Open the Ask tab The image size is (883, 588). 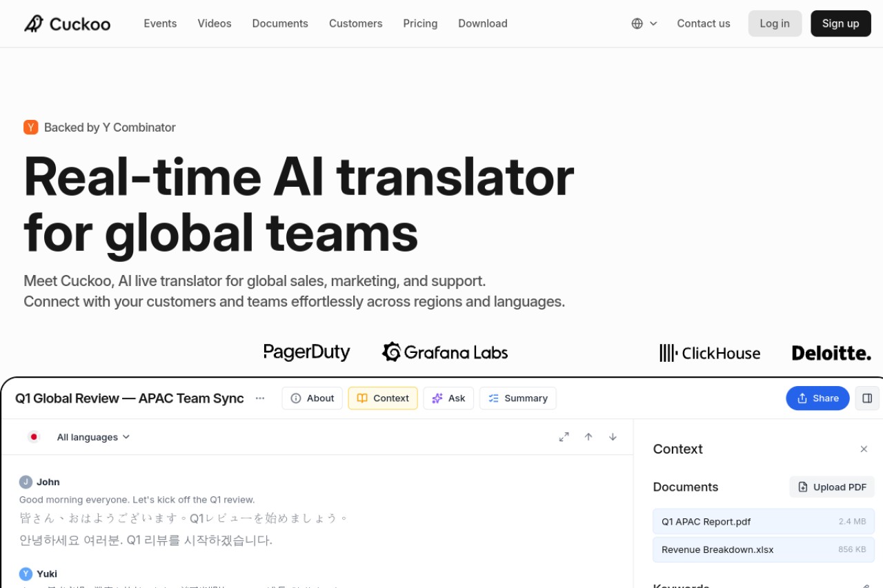tap(448, 398)
